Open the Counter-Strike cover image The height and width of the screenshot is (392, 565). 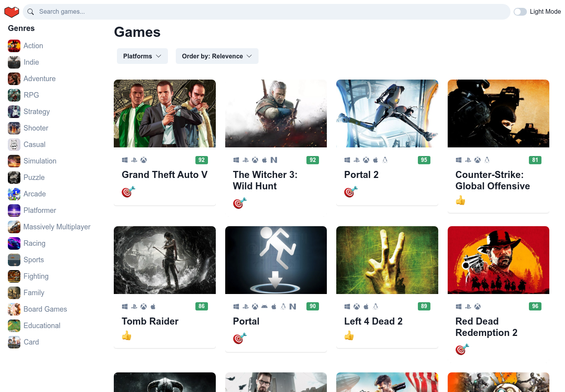[498, 114]
